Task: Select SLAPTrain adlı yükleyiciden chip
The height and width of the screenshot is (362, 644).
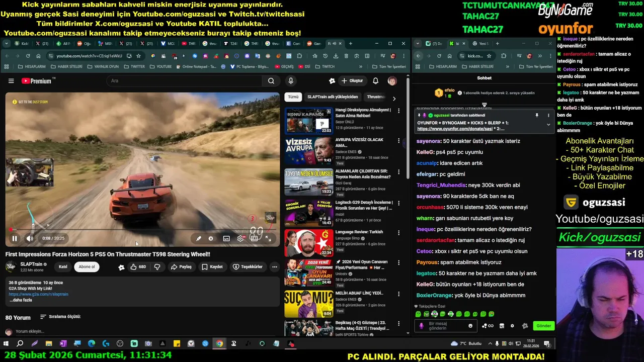Action: click(x=333, y=97)
